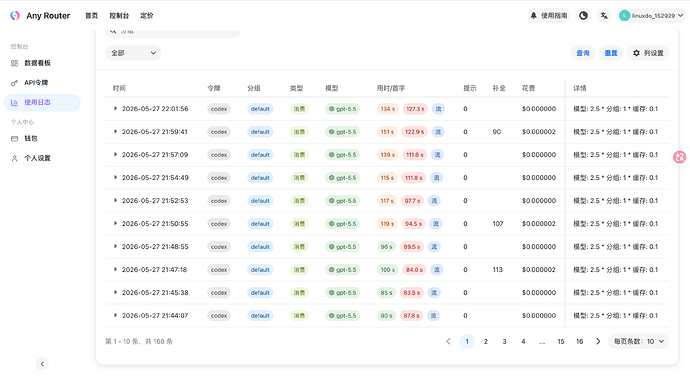Click the 流 stream badge at 21:59:41
The width and height of the screenshot is (690, 376).
tap(438, 132)
